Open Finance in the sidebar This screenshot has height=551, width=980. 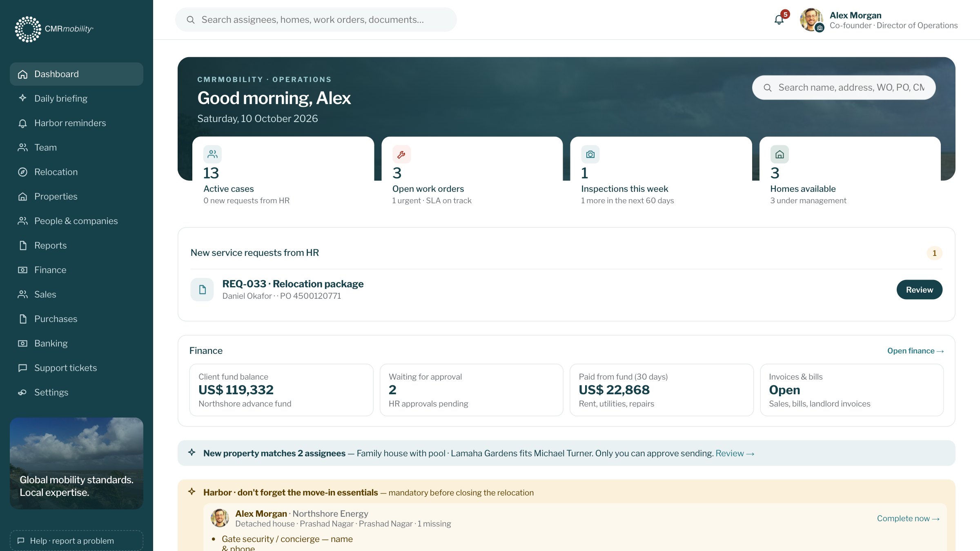click(76, 270)
